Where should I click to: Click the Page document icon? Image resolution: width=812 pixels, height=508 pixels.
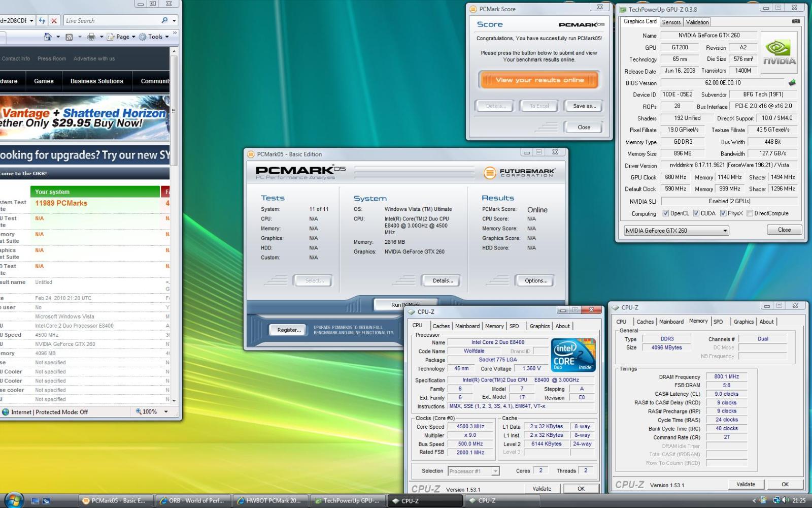click(x=111, y=37)
